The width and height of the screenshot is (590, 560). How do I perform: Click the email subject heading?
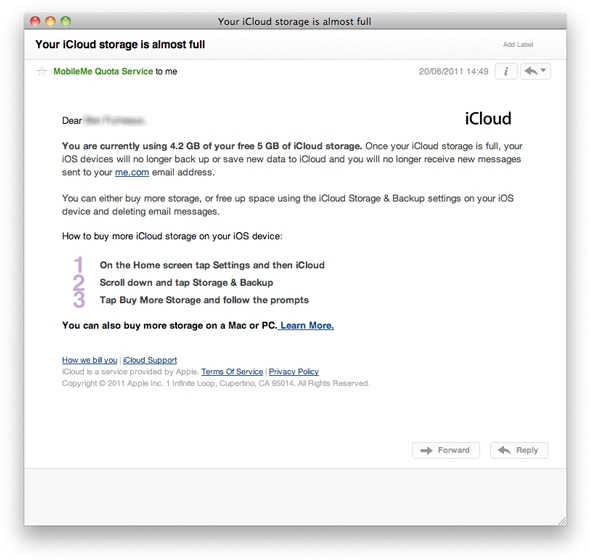(120, 44)
